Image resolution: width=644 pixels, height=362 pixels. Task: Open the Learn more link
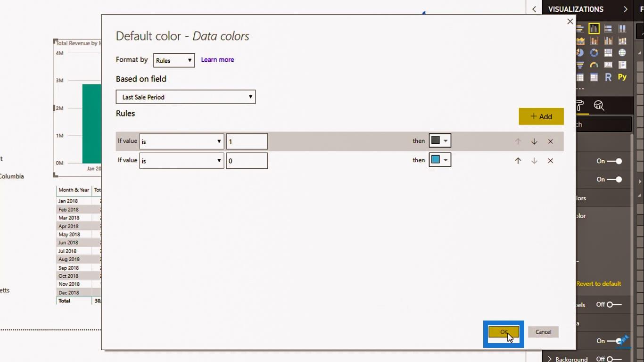tap(217, 60)
